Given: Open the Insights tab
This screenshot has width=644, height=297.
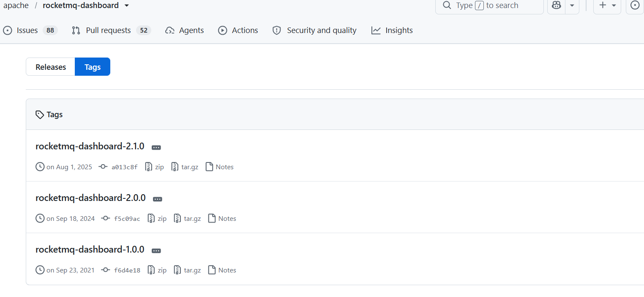Looking at the screenshot, I should pyautogui.click(x=392, y=30).
